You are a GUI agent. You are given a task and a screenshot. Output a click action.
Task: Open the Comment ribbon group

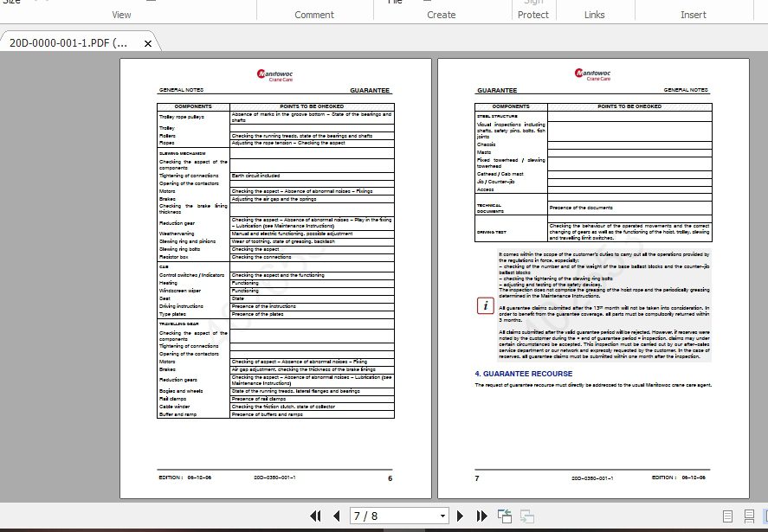pyautogui.click(x=314, y=15)
